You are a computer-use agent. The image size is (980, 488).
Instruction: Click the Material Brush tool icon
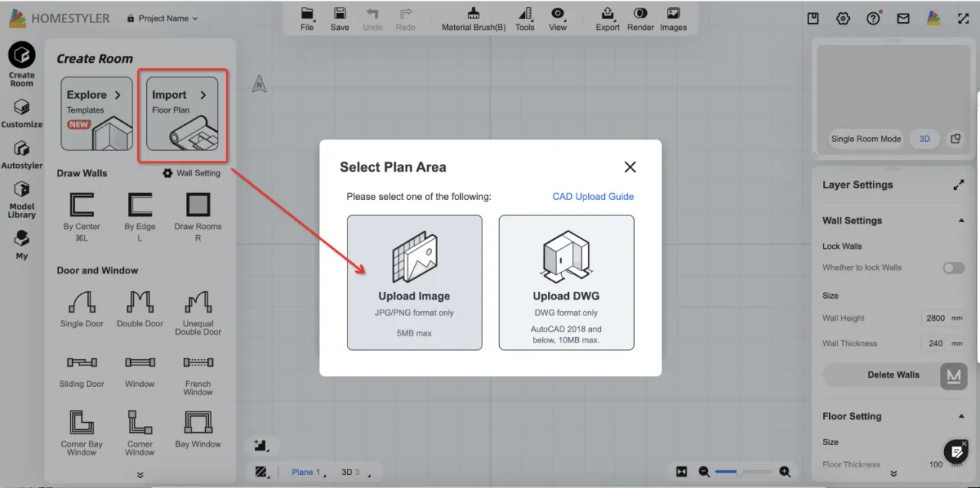pos(473,14)
